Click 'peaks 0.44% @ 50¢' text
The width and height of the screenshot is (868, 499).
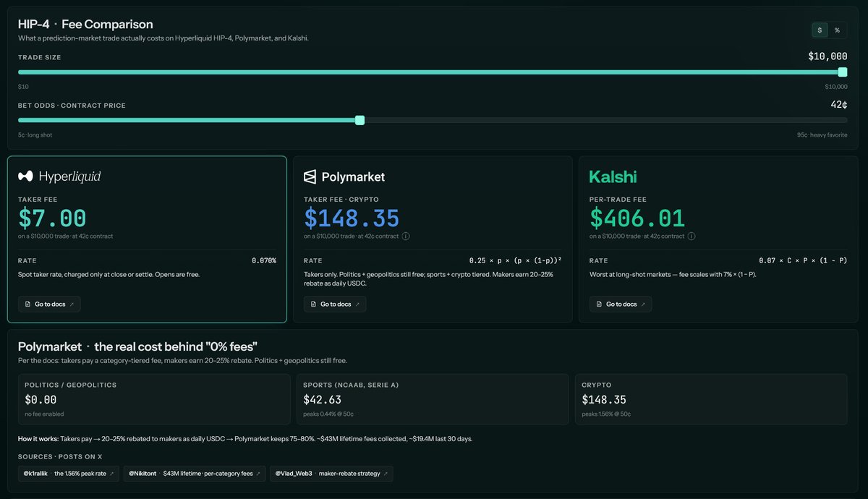pyautogui.click(x=328, y=414)
